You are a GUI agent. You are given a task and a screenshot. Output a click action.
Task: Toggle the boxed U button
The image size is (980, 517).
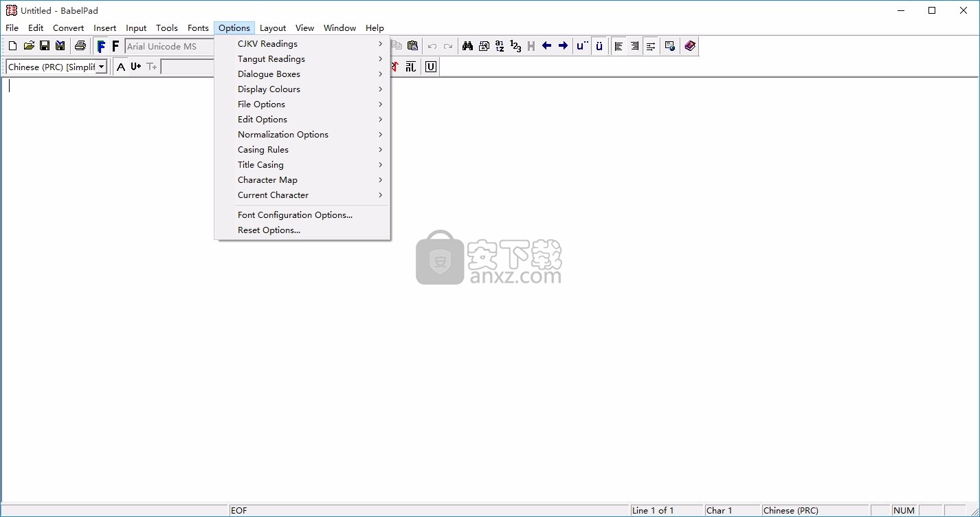point(431,67)
